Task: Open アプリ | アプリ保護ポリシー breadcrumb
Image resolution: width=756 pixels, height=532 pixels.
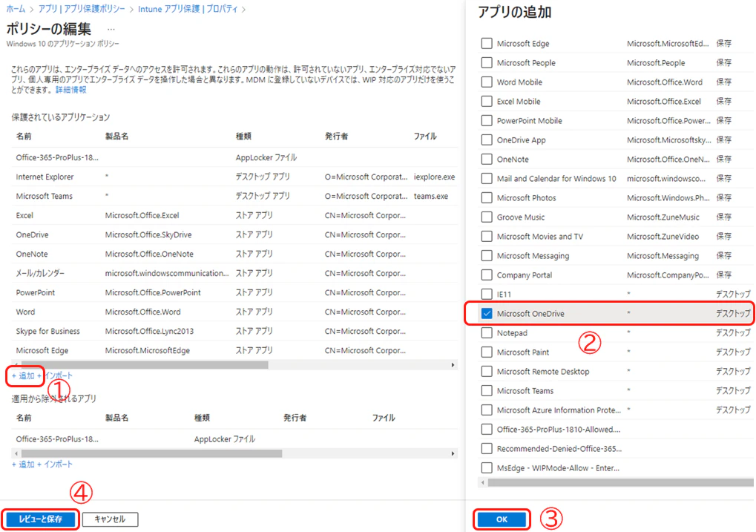Action: click(82, 9)
